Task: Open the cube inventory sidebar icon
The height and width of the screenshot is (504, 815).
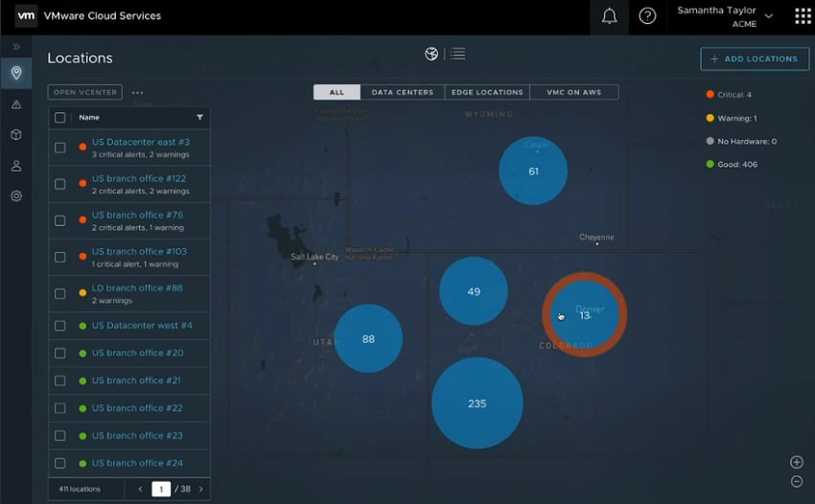Action: pos(16,134)
